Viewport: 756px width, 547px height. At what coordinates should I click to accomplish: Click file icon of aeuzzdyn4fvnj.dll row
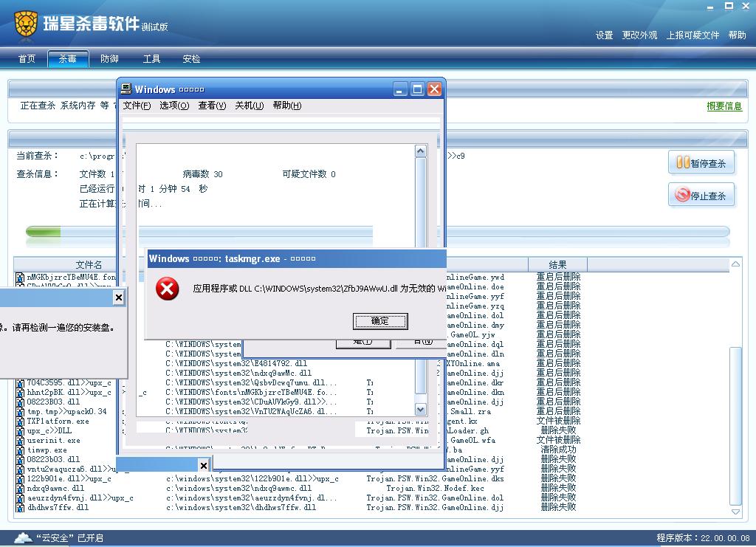coord(20,499)
